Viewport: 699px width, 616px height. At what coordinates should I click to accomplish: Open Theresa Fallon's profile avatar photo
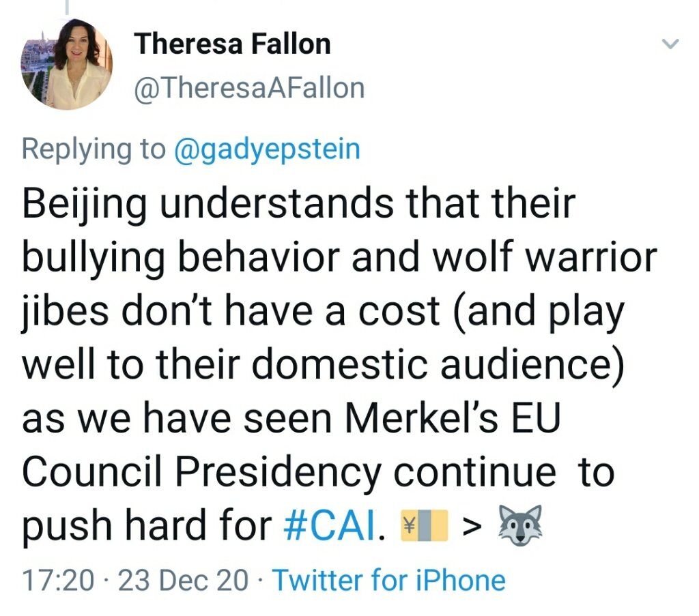67,63
